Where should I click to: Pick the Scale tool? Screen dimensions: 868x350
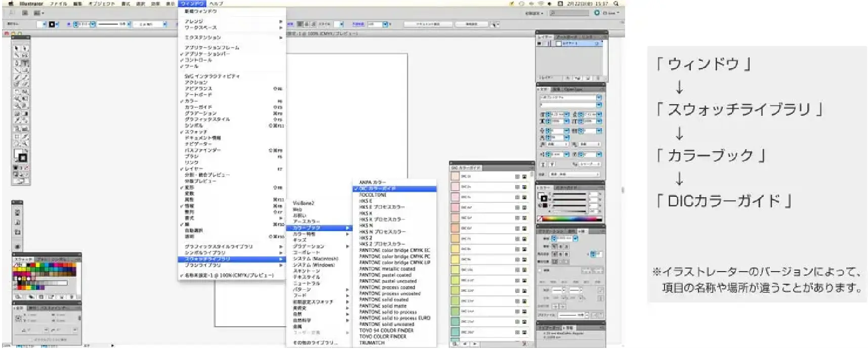[25, 92]
